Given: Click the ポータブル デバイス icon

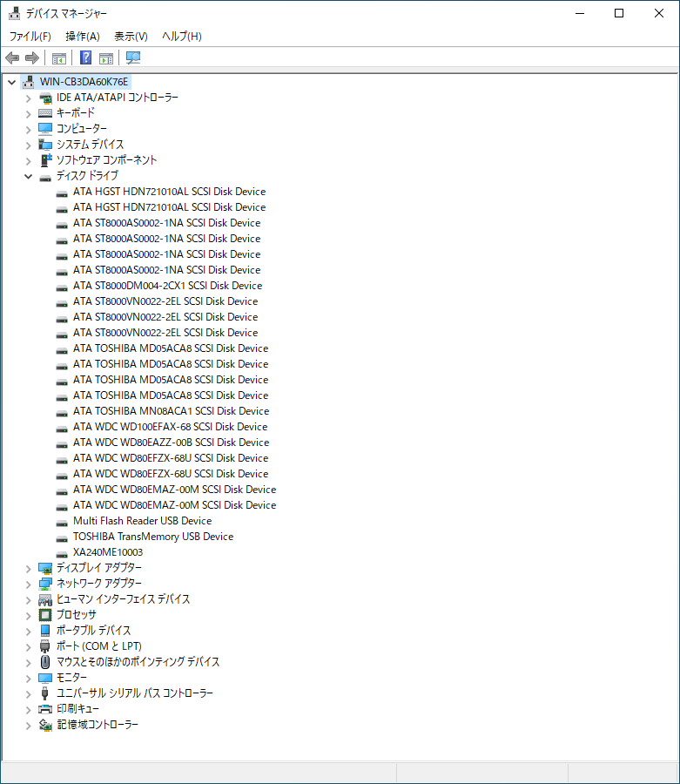Looking at the screenshot, I should pos(45,631).
